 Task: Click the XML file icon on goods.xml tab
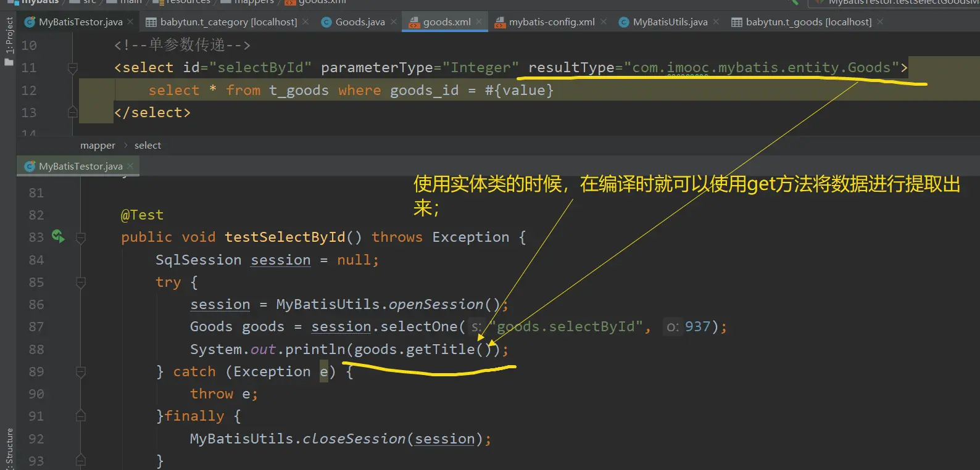(x=414, y=22)
